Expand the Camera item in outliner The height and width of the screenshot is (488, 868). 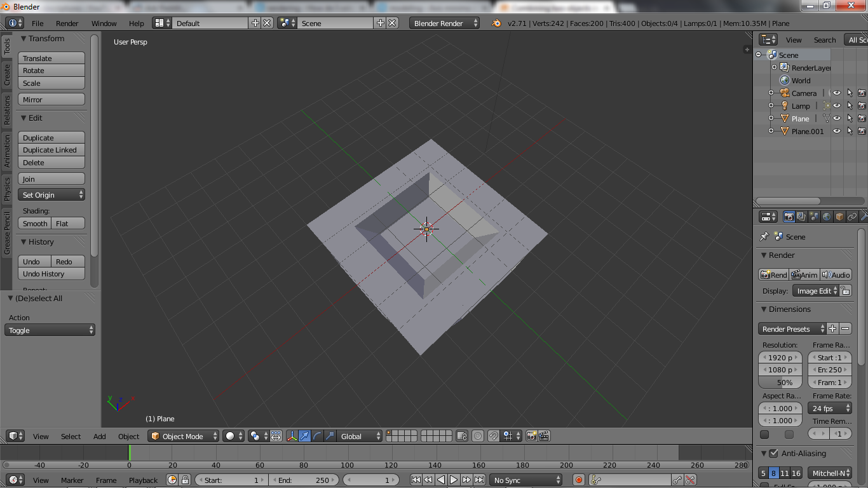771,93
